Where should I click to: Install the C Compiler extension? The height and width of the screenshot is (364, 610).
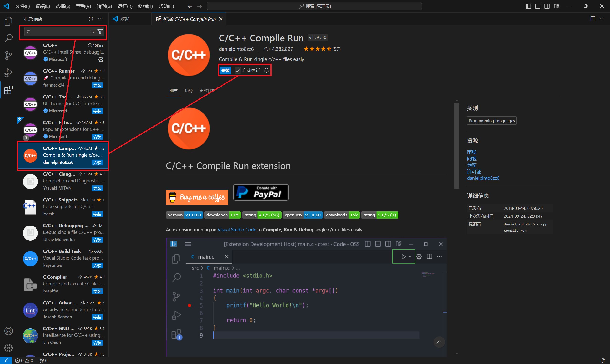point(97,291)
